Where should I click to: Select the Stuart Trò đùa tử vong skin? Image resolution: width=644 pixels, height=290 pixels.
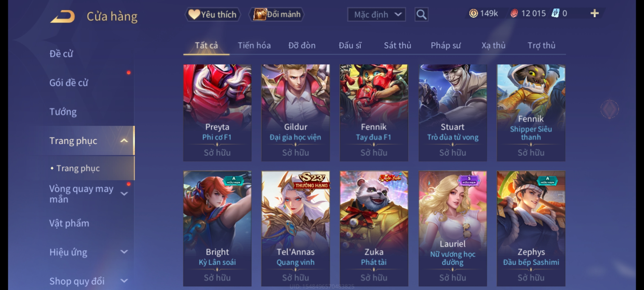pos(452,113)
